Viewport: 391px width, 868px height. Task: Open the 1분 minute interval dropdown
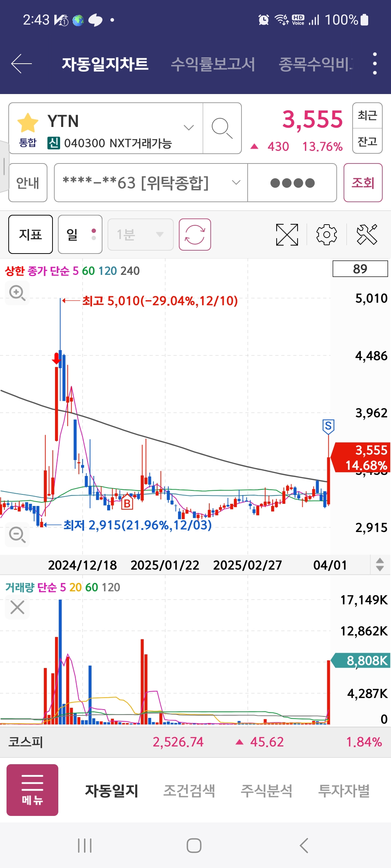(x=140, y=234)
